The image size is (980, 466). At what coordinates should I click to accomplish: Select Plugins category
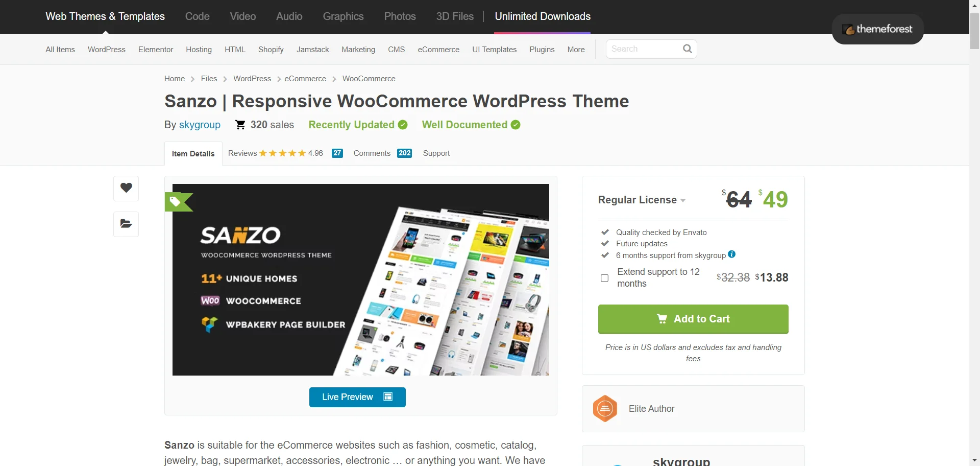tap(542, 50)
